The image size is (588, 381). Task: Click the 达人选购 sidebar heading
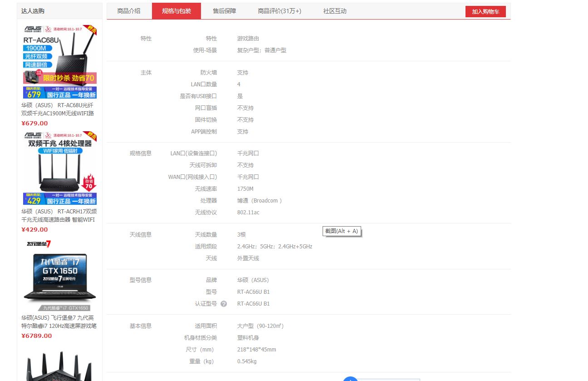coord(33,11)
